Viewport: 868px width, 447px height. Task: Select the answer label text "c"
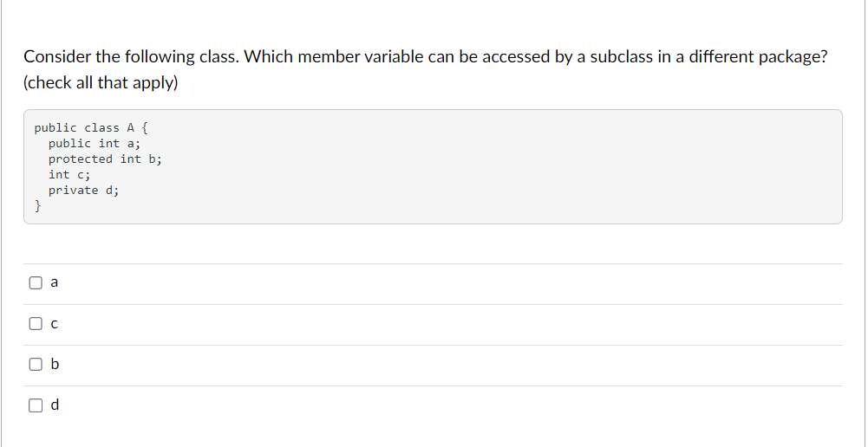click(55, 324)
